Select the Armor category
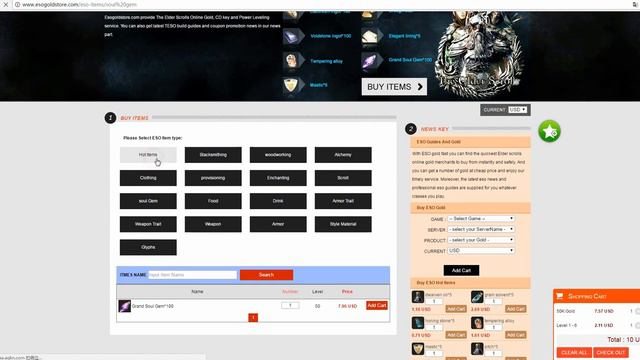This screenshot has height=360, width=640. pos(278,224)
